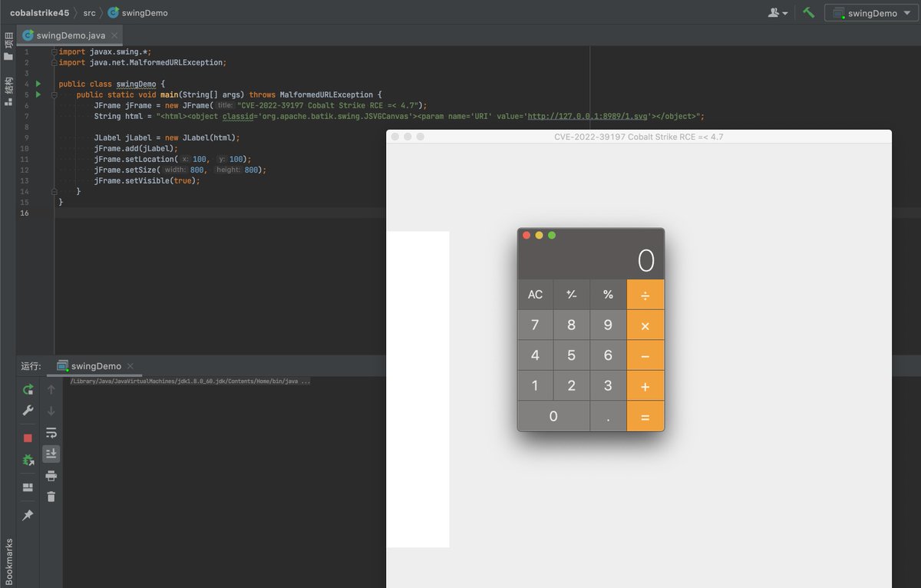Viewport: 921px width, 588px height.
Task: Open the Bookmarks tool window
Action: [x=8, y=560]
